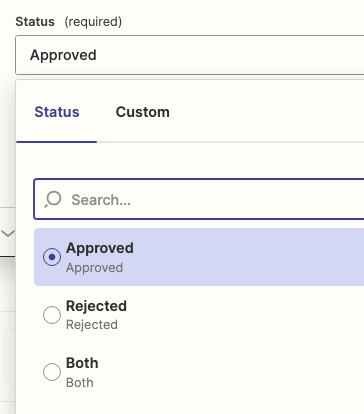
Task: Select the Both radio button
Action: 52,372
